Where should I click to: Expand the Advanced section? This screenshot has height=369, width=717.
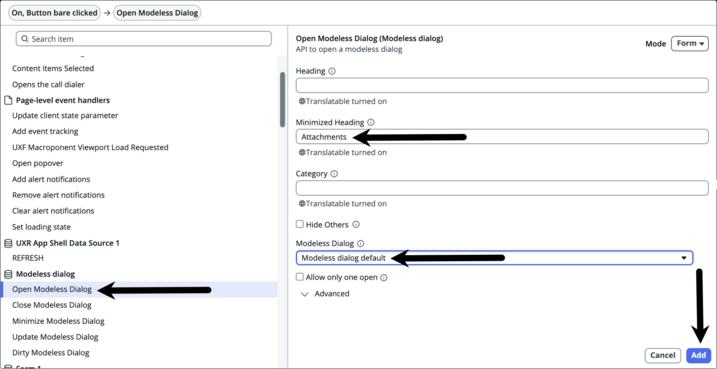[325, 294]
